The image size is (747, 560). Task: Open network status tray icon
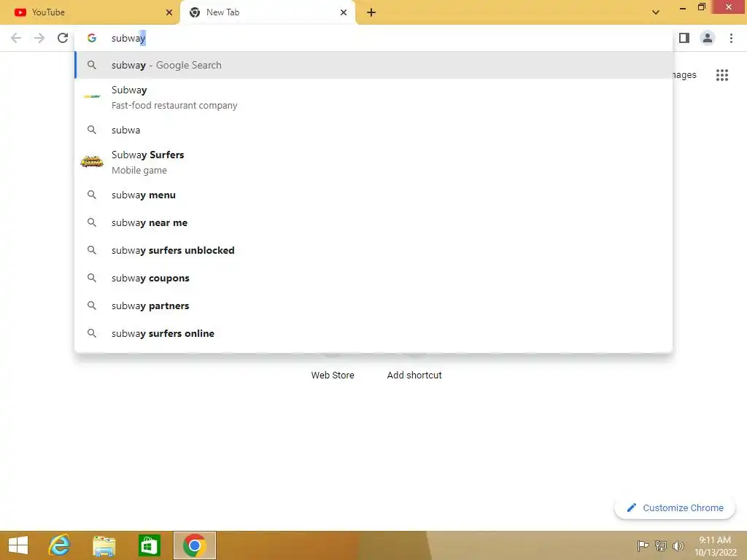pos(661,545)
